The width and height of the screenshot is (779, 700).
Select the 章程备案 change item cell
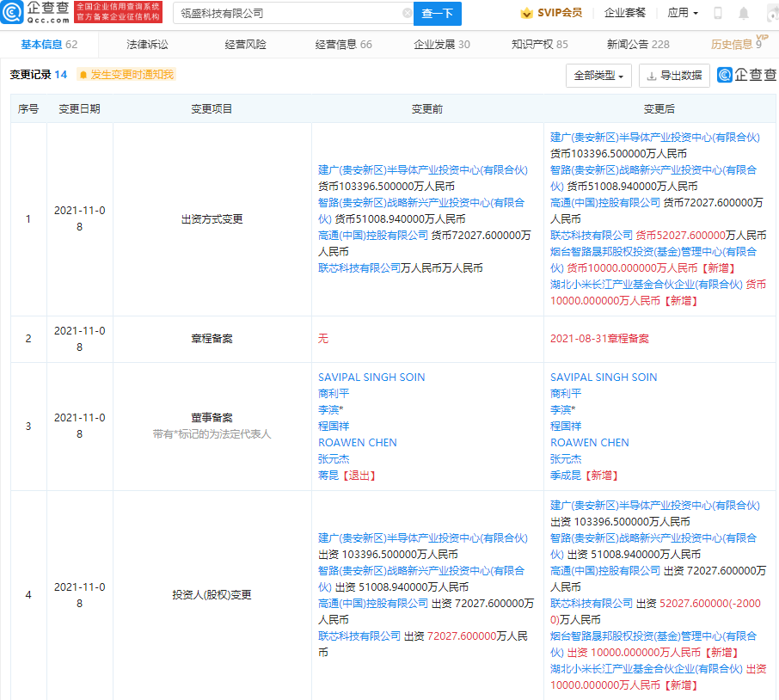click(x=212, y=339)
